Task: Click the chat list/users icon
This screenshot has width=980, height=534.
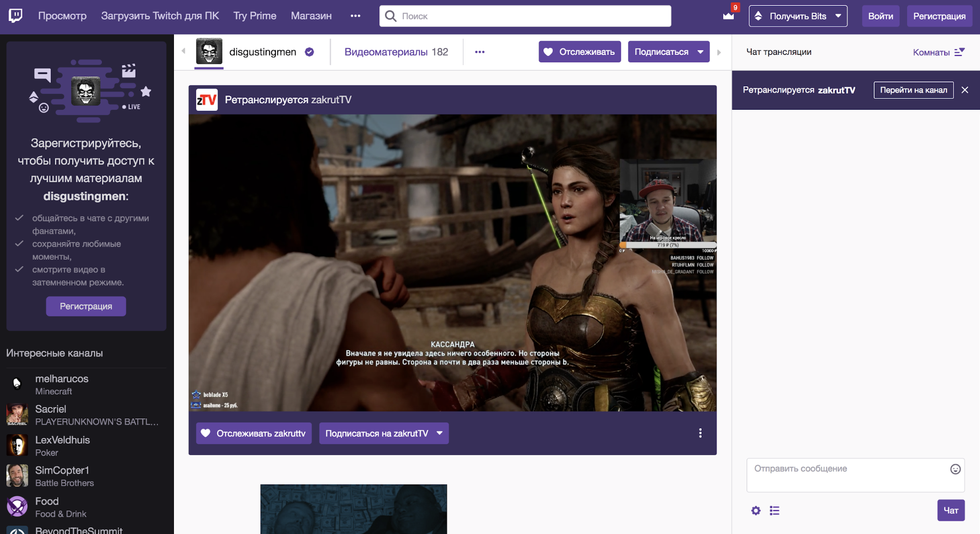Action: pyautogui.click(x=776, y=510)
